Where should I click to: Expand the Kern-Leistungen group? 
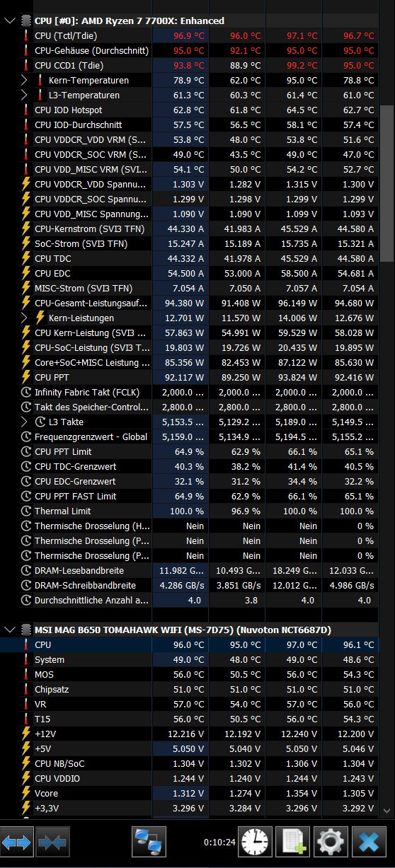click(25, 318)
